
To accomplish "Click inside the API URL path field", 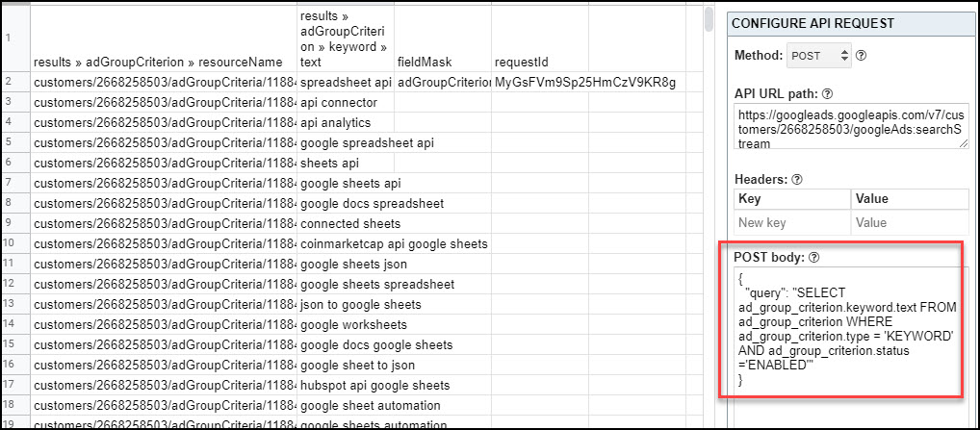I will [852, 127].
